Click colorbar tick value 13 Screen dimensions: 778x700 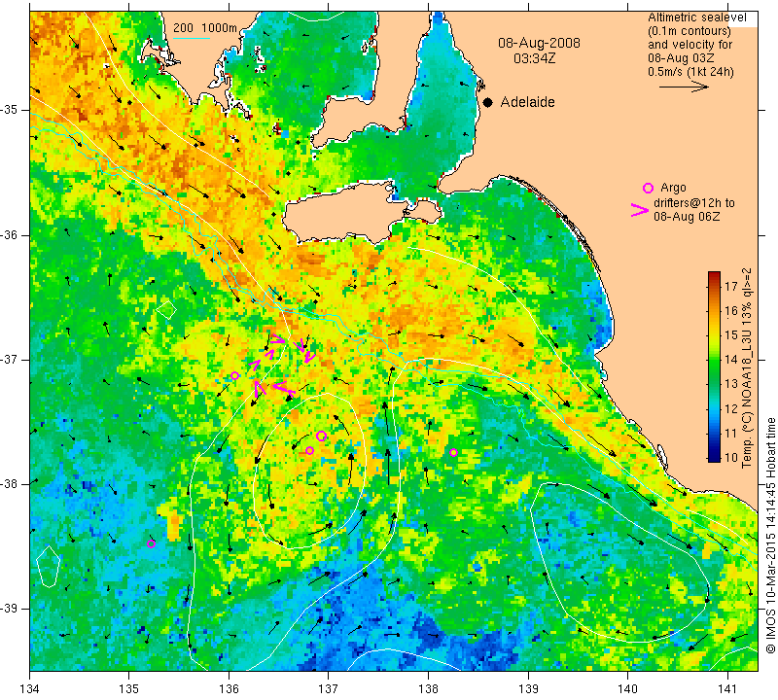731,384
